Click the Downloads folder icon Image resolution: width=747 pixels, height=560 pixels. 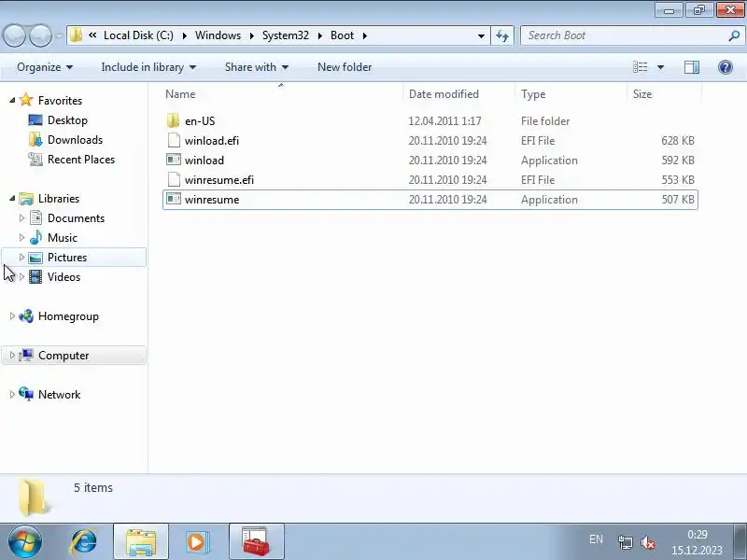(35, 139)
